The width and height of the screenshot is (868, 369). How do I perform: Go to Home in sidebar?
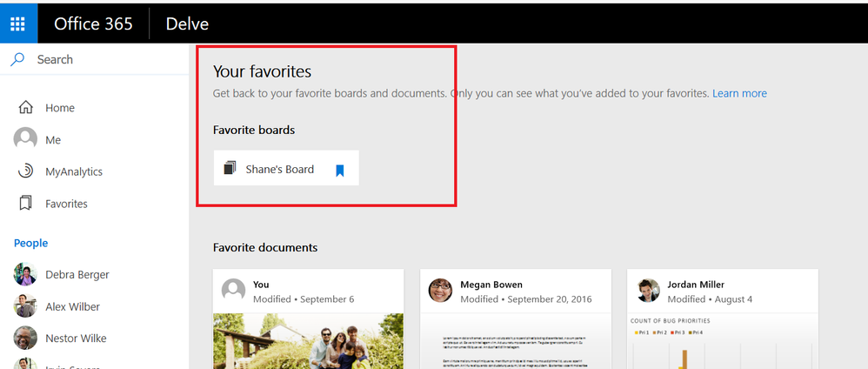tap(60, 108)
